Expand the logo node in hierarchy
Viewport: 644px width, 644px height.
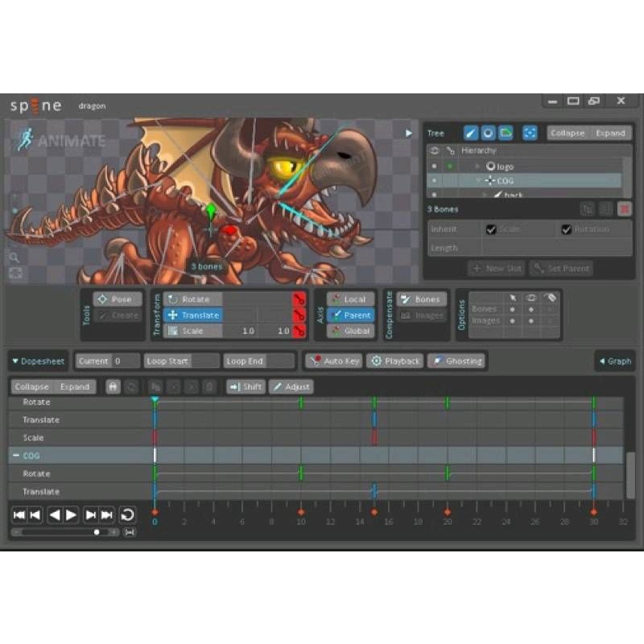coord(477,166)
